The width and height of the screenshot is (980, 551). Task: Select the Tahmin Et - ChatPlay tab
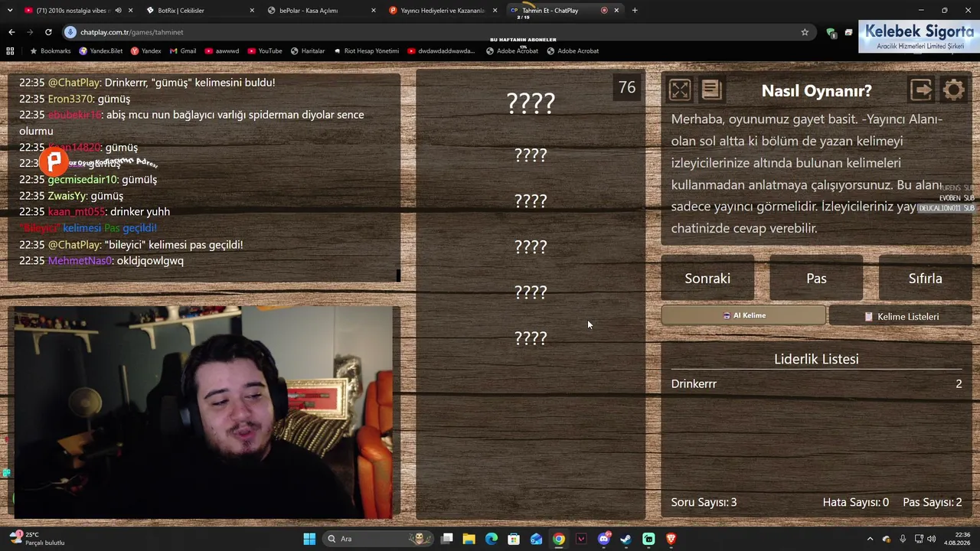click(564, 11)
